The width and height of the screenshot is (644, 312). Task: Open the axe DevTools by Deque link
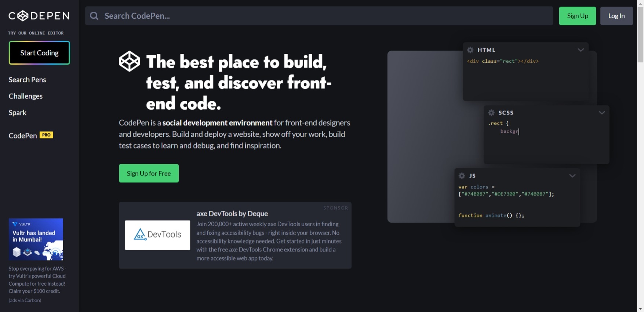click(x=232, y=213)
